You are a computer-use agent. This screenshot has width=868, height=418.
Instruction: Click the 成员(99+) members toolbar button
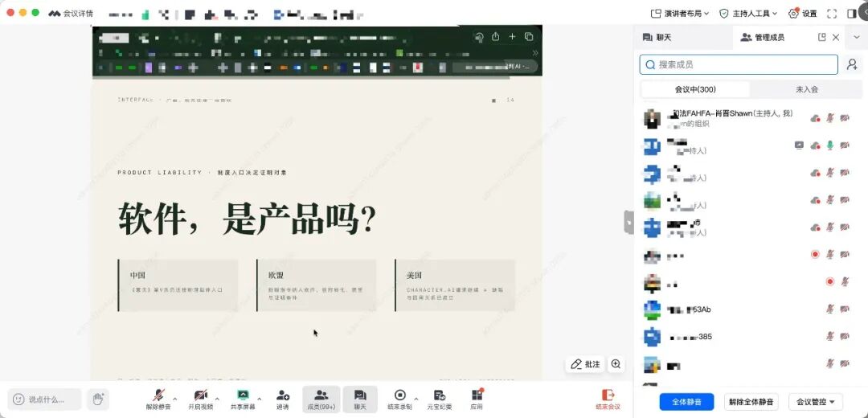pyautogui.click(x=321, y=400)
